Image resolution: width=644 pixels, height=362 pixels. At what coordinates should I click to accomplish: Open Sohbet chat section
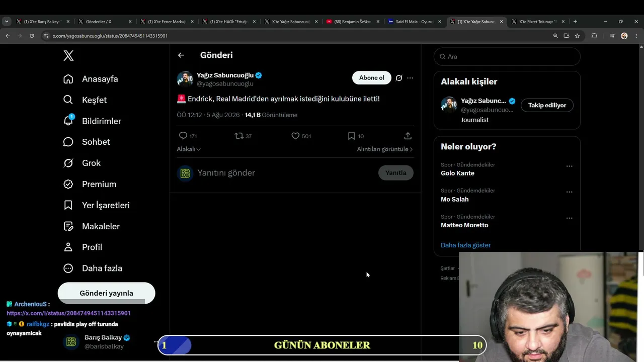pyautogui.click(x=87, y=142)
